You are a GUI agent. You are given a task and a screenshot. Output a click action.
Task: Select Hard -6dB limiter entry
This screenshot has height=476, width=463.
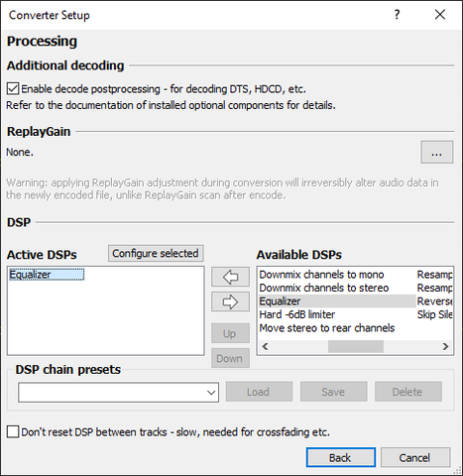tap(296, 314)
